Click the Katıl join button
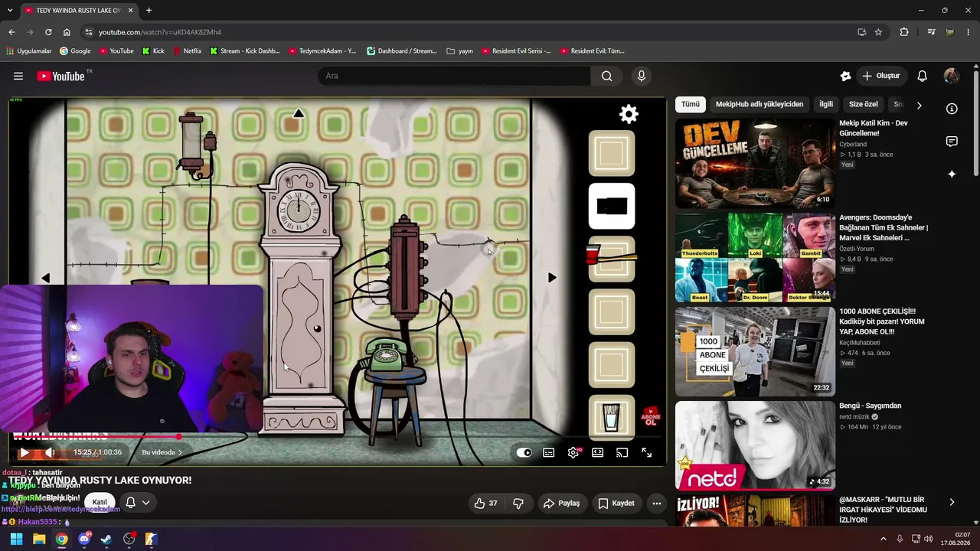Image resolution: width=980 pixels, height=551 pixels. pos(100,503)
